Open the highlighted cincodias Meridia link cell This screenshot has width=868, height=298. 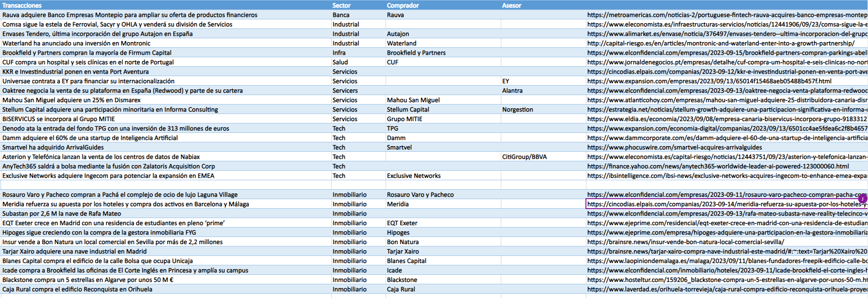[x=727, y=204]
